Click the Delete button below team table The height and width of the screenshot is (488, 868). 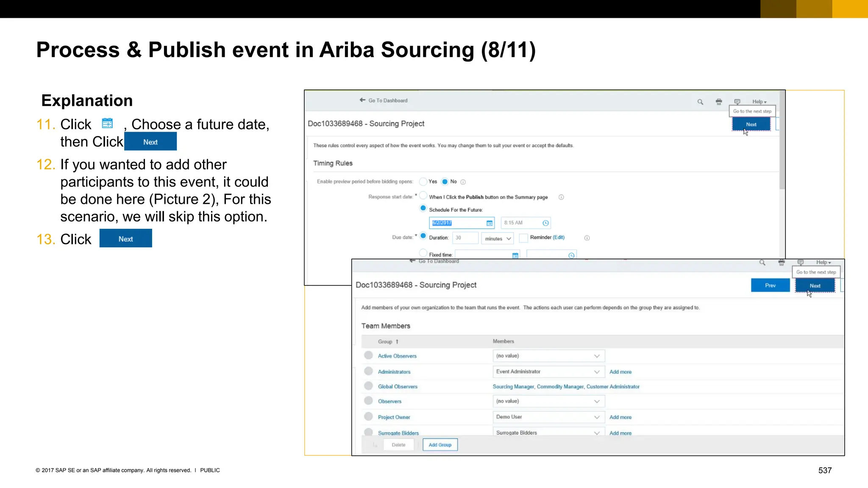coord(398,445)
